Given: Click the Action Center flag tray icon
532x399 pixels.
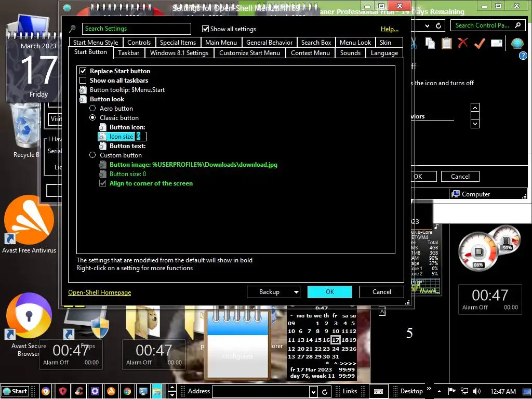Looking at the screenshot, I should pos(451,391).
